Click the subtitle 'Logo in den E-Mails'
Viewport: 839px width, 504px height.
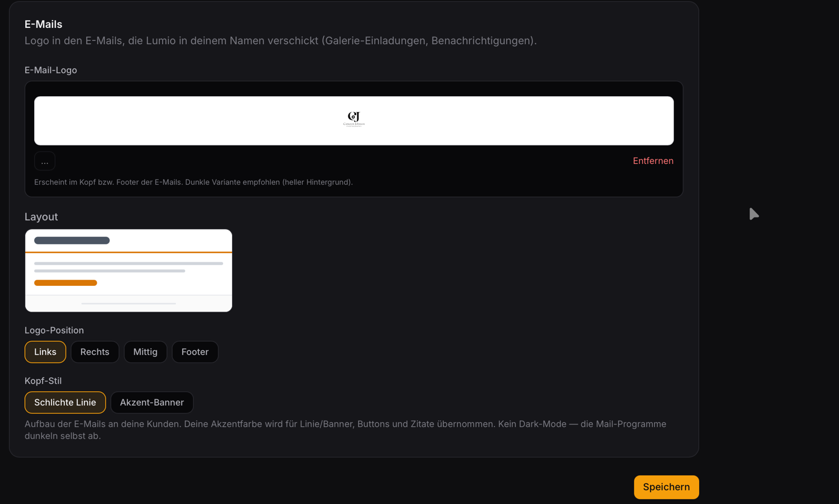pos(281,41)
